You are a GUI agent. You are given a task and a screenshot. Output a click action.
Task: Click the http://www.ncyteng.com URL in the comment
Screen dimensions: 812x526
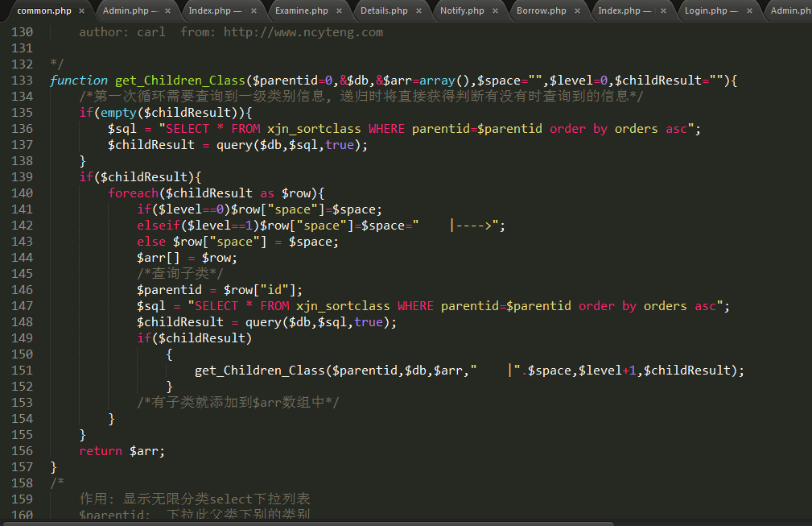click(303, 32)
